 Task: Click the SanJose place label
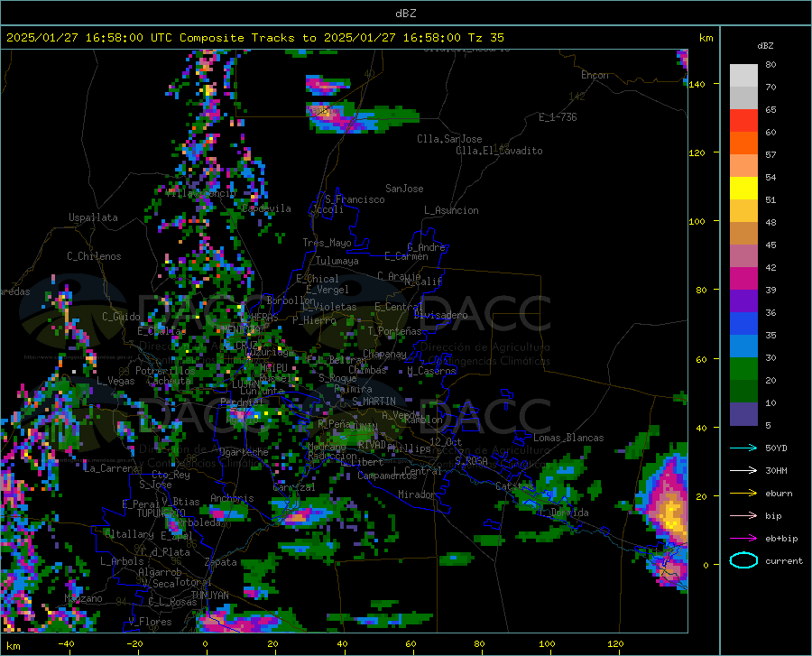[404, 189]
